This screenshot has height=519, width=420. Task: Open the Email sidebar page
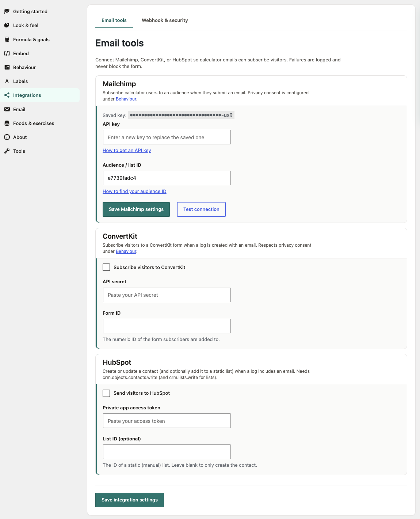pos(40,109)
